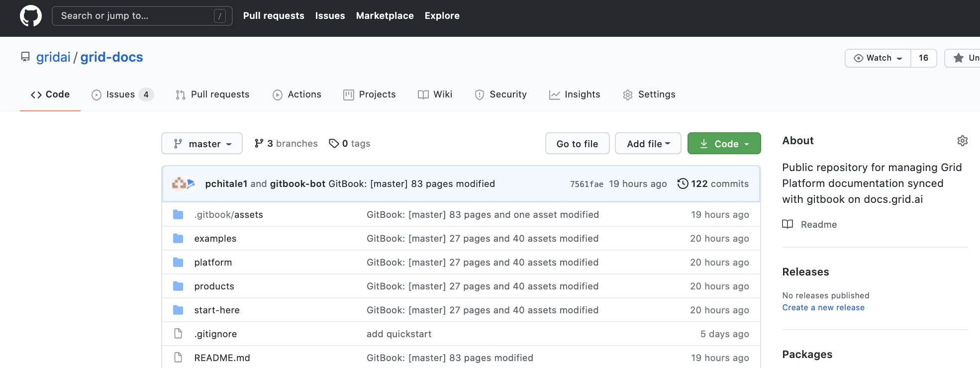The image size is (980, 368).
Task: Expand the Add file dropdown
Action: [648, 143]
